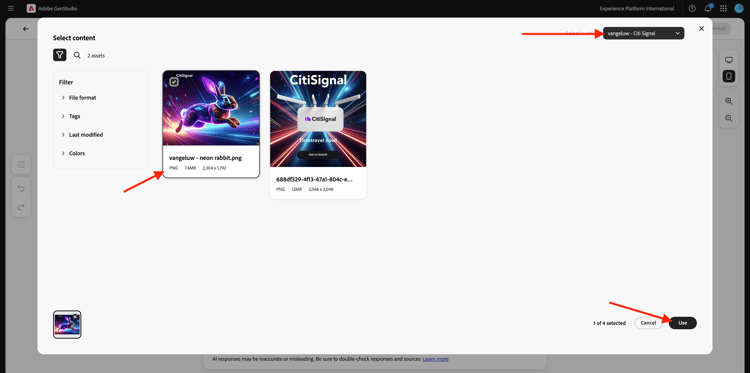
Task: Expand the Colors filter
Action: point(73,154)
